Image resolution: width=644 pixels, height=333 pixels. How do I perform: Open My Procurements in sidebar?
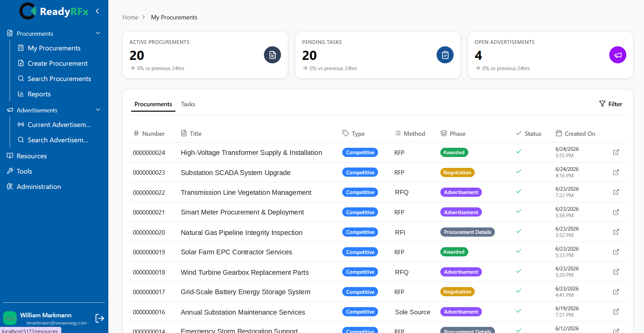[x=54, y=48]
